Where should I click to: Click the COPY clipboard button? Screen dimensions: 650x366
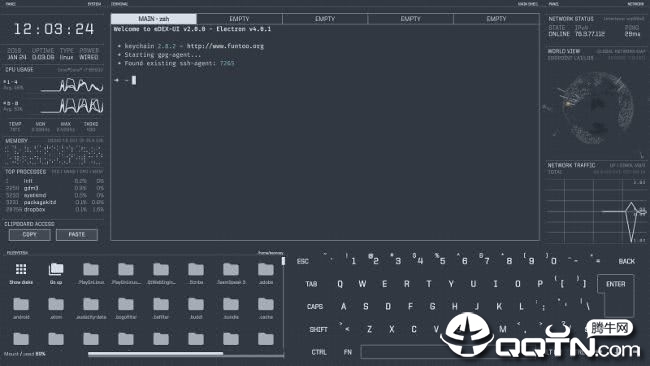(x=30, y=235)
